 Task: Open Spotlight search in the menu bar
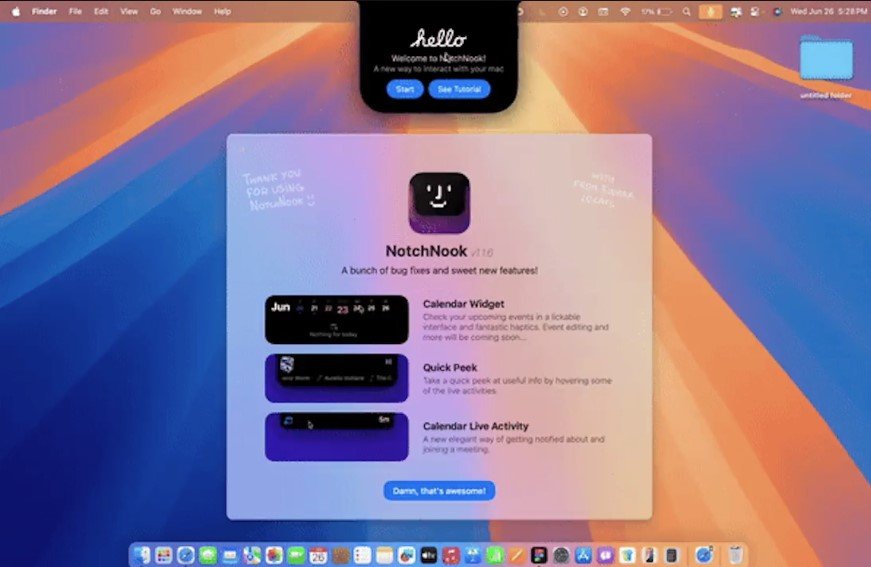[x=687, y=11]
